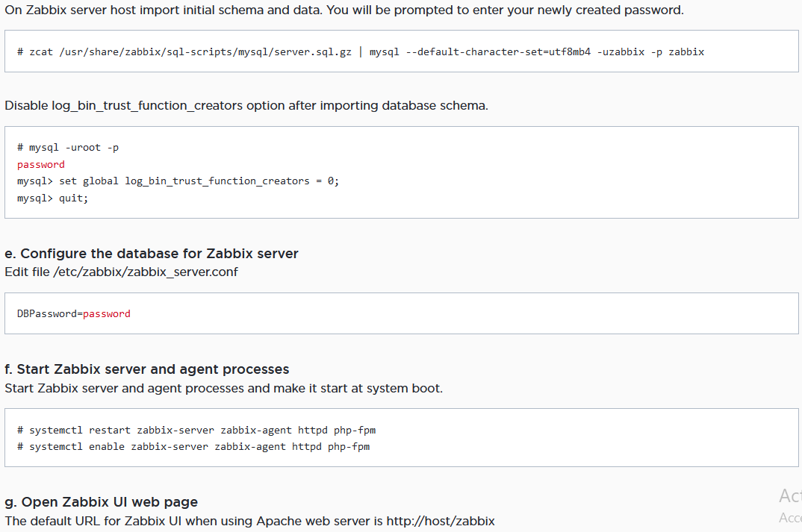Click the '# mysql -uroot -p' command line
Image resolution: width=802 pixels, height=532 pixels.
click(68, 148)
